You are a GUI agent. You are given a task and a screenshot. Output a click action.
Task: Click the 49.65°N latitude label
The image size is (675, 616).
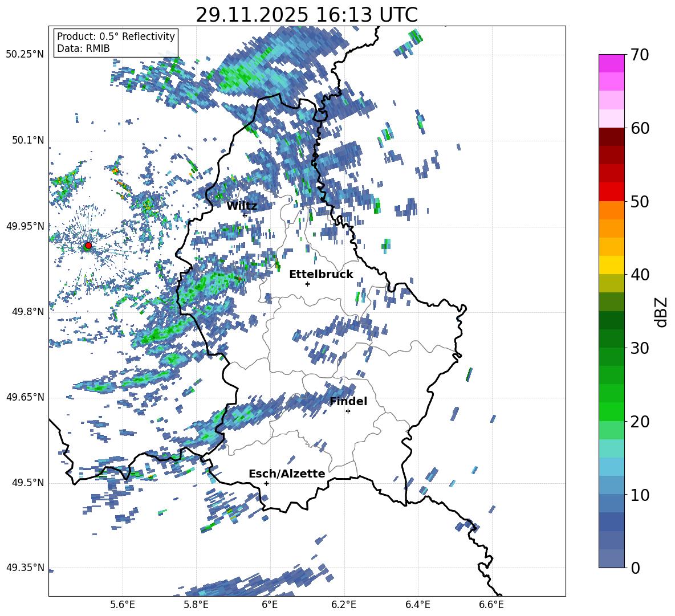click(25, 397)
